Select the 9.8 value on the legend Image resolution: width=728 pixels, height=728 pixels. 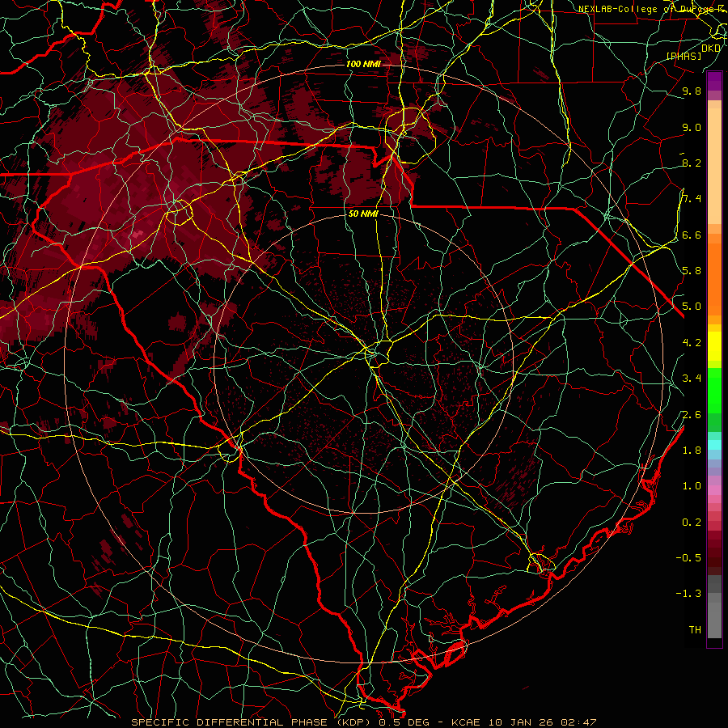pos(692,91)
